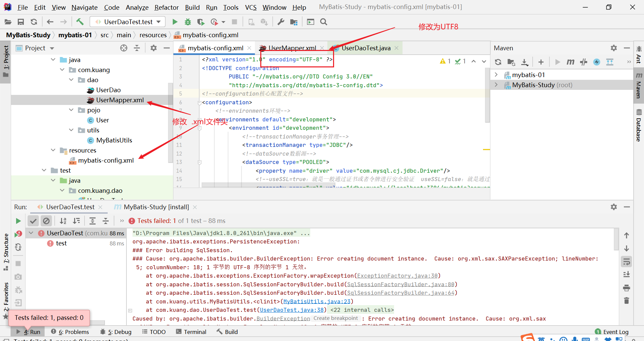Screen dimensions: 644x341
Task: Click Search Everywhere magnifier icon
Action: coord(324,22)
